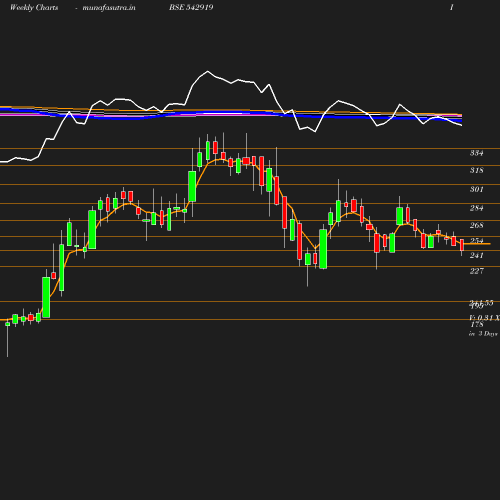
Task: Click the 284 price axis label
Action: (x=476, y=208)
